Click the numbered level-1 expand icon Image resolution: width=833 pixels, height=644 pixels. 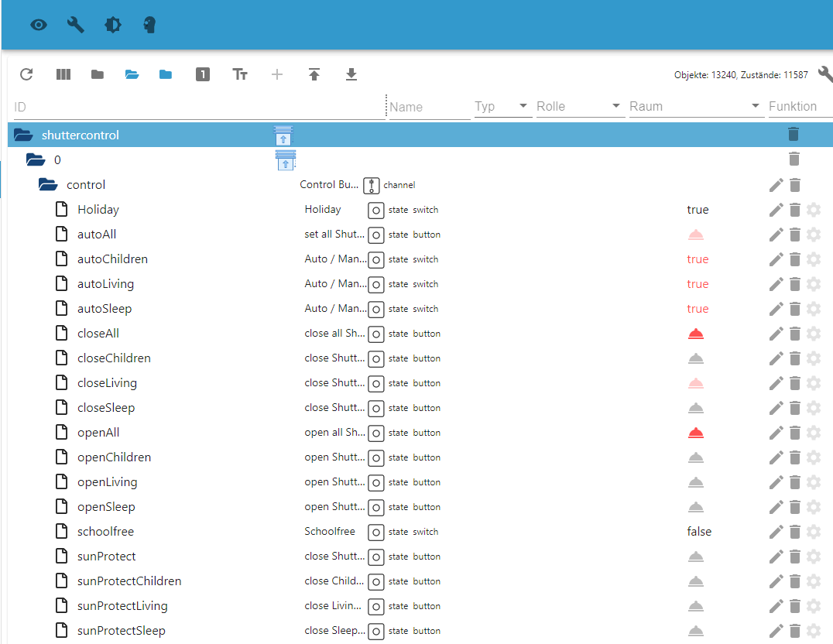point(202,74)
